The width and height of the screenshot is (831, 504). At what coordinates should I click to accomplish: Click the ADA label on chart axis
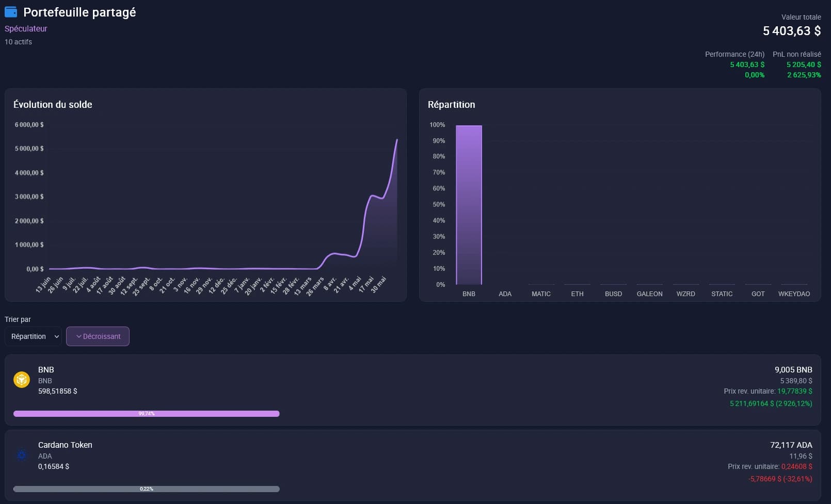tap(505, 294)
